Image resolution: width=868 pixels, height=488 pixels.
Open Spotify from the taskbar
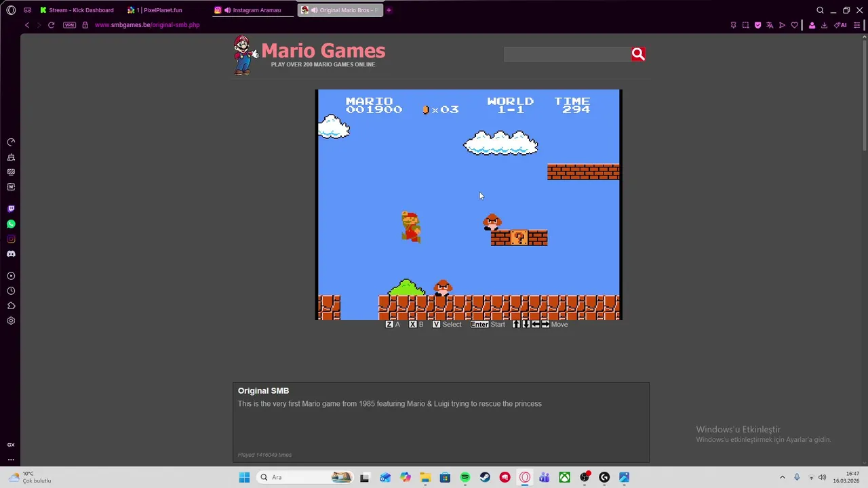(x=465, y=477)
